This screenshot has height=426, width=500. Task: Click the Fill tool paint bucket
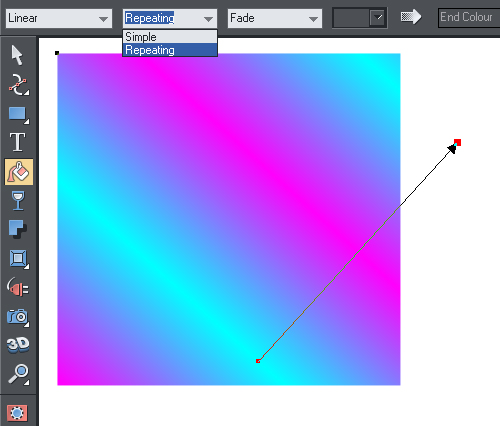pyautogui.click(x=19, y=172)
